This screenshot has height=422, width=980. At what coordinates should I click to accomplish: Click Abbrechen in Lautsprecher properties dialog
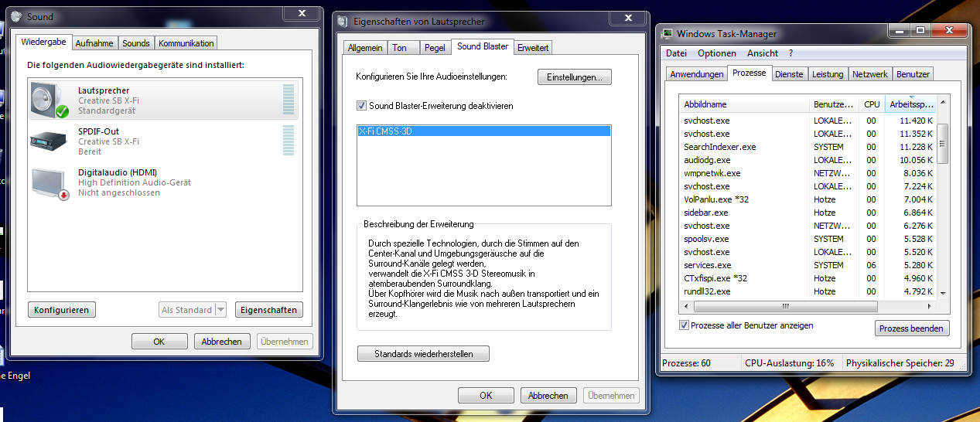point(548,395)
